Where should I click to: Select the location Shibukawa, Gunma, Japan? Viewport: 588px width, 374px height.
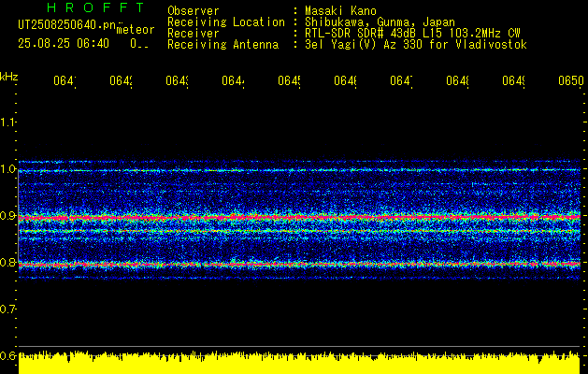(x=380, y=22)
